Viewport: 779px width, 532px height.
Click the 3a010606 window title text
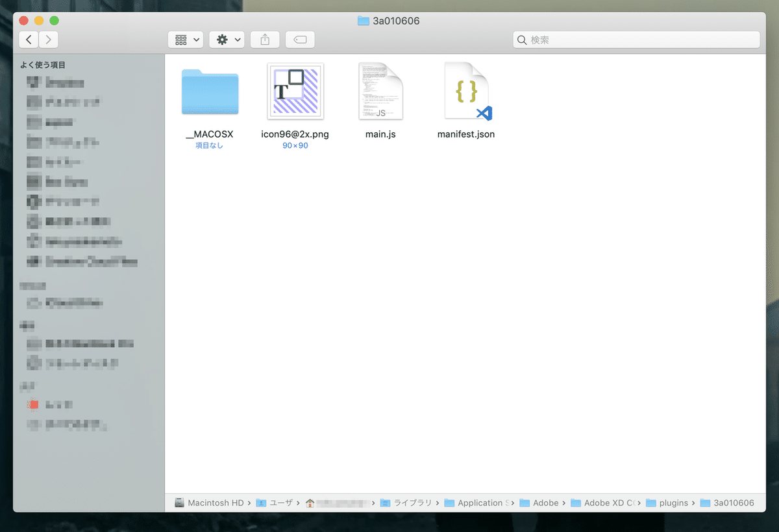[396, 21]
